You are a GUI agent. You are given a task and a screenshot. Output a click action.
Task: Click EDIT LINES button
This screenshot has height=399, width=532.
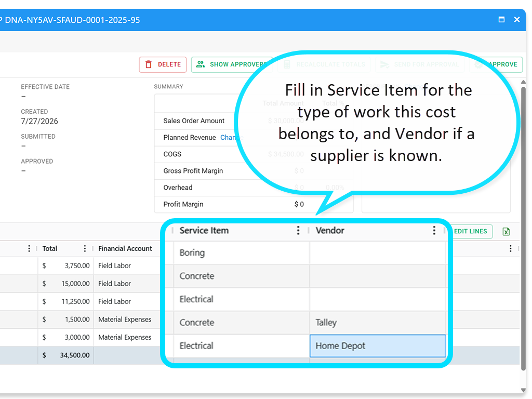click(470, 231)
